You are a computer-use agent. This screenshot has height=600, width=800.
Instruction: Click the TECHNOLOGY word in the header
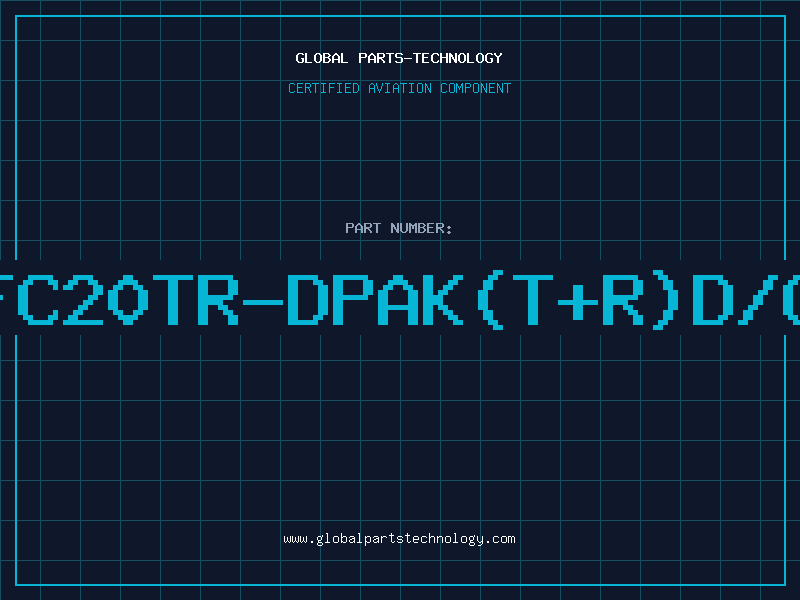(458, 58)
